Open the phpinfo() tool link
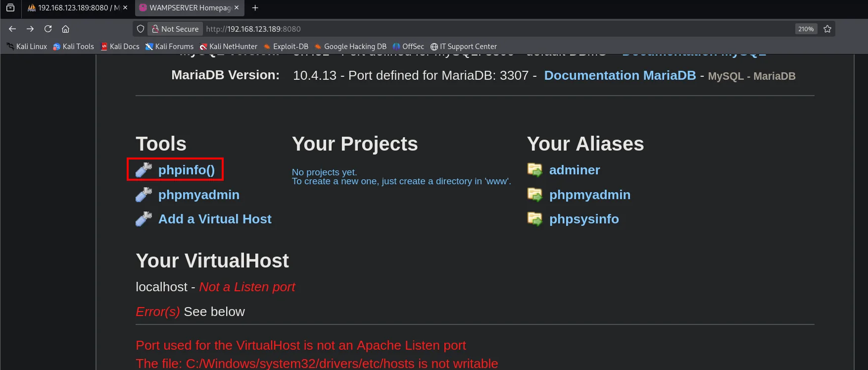The width and height of the screenshot is (868, 370). click(x=186, y=170)
